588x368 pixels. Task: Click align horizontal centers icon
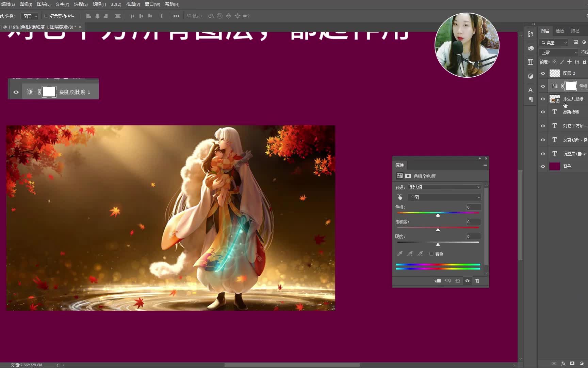[97, 16]
